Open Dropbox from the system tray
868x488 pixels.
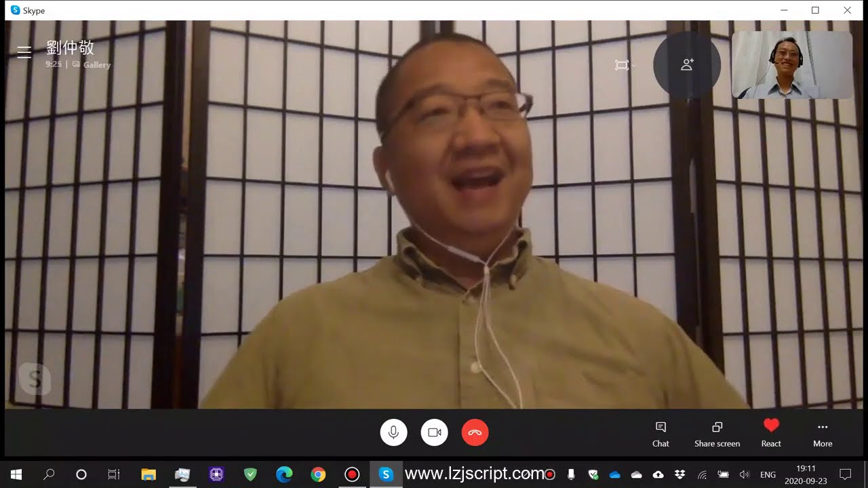[x=680, y=474]
